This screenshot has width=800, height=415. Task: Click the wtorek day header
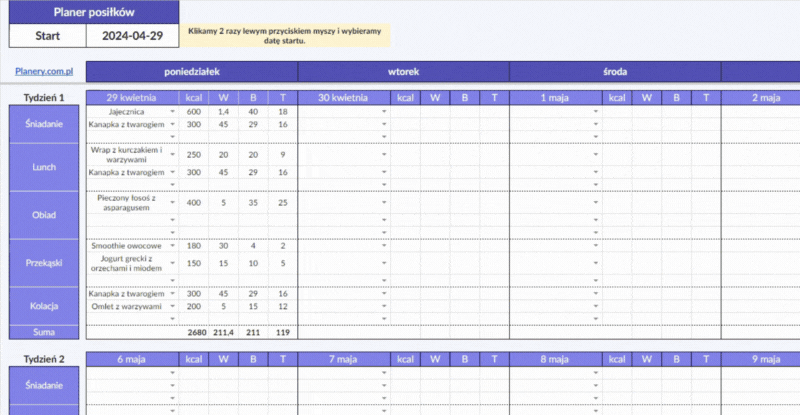[x=404, y=72]
